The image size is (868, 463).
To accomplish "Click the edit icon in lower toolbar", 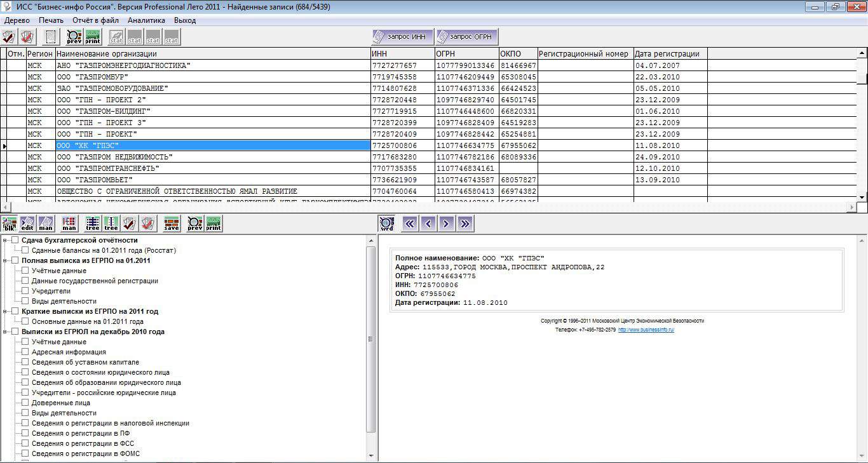I will [27, 224].
